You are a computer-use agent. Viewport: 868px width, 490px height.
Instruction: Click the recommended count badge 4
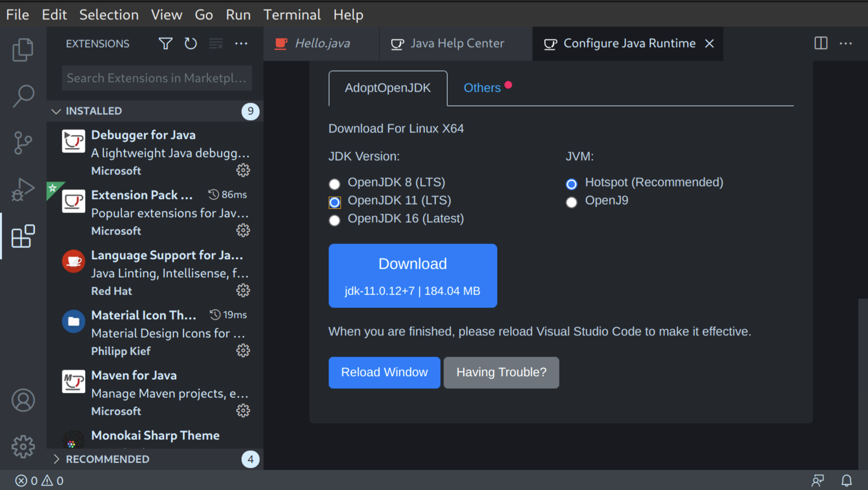(x=250, y=459)
